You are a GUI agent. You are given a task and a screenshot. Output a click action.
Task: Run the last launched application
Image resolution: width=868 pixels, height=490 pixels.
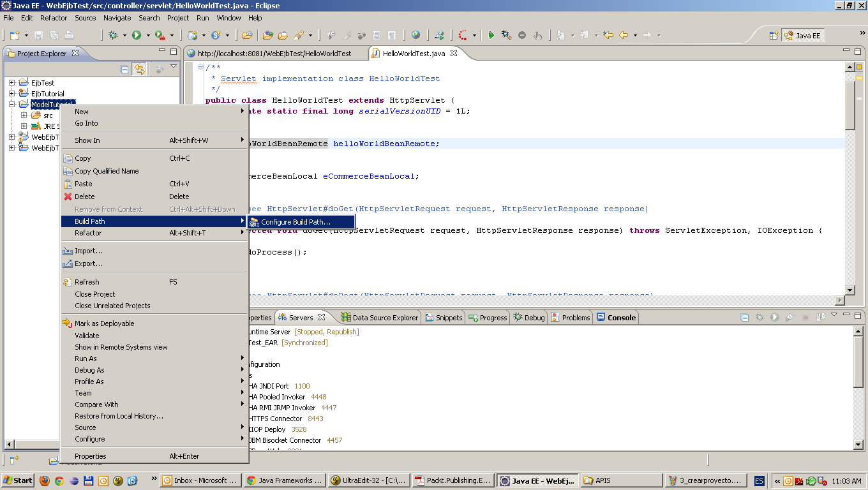click(138, 35)
